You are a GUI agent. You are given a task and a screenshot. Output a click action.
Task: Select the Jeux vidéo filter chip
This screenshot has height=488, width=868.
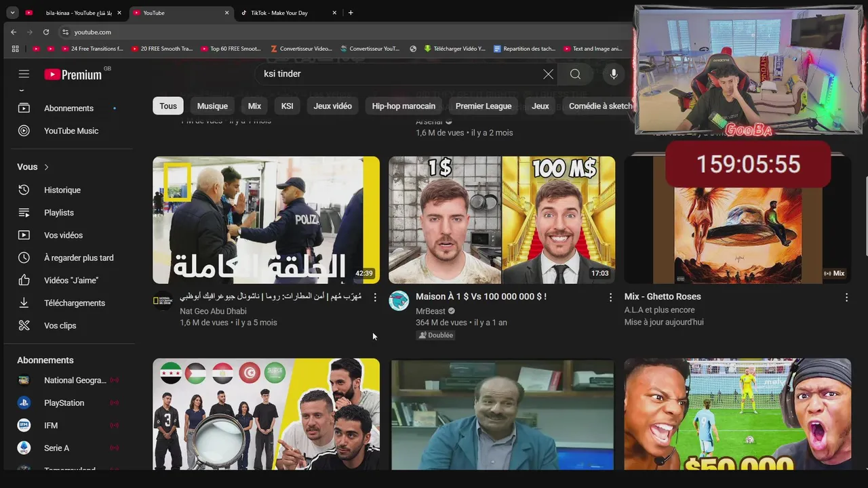pos(333,106)
